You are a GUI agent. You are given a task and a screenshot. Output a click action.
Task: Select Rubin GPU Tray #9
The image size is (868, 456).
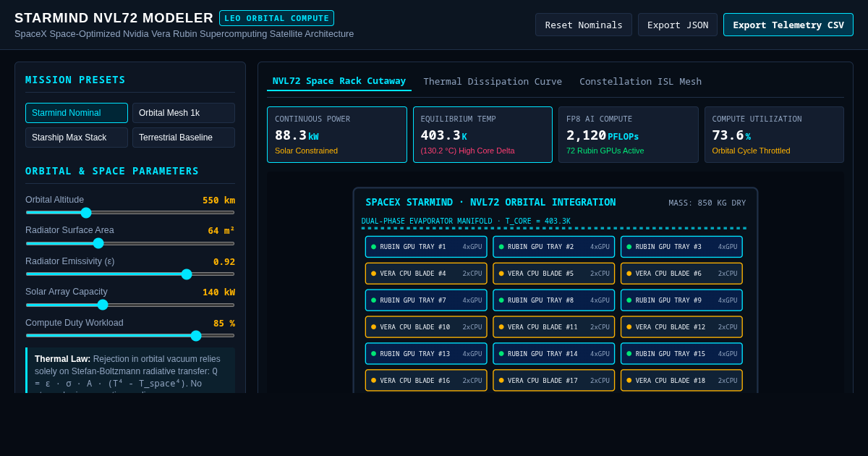click(x=681, y=300)
